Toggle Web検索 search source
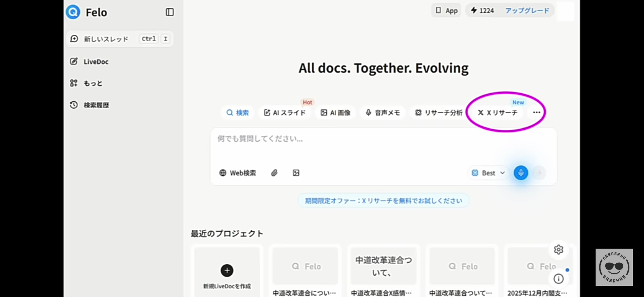The height and width of the screenshot is (297, 644). click(x=238, y=173)
